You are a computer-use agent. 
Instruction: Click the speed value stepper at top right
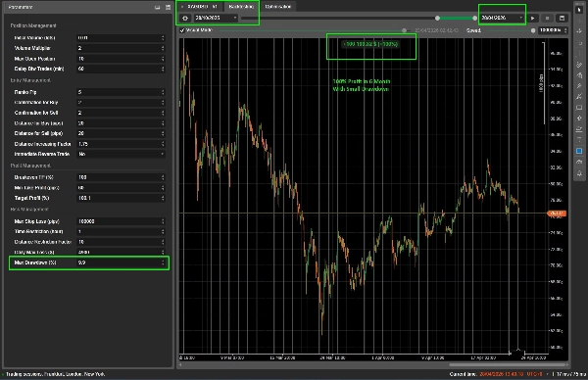pos(565,30)
